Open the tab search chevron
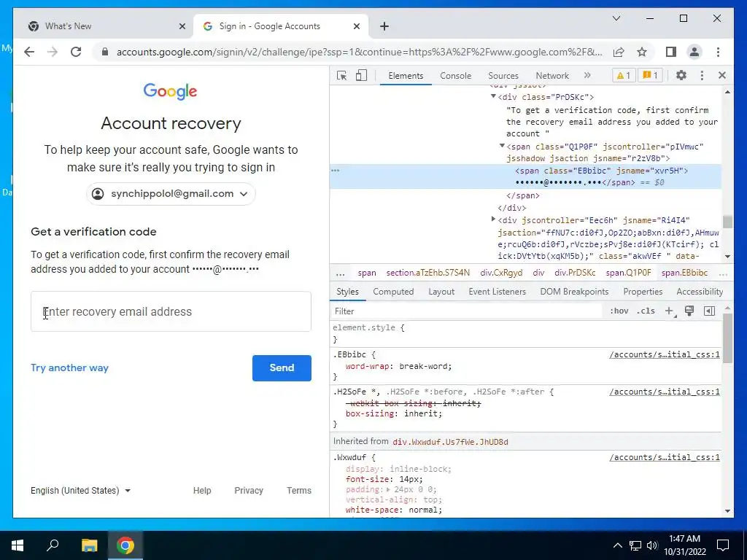Screen dimensions: 747x560 (x=616, y=18)
